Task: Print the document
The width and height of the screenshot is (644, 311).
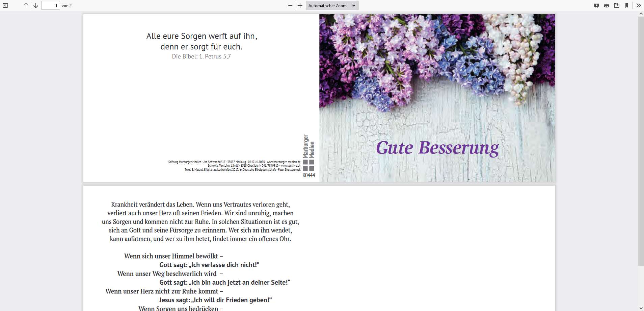Action: (607, 5)
